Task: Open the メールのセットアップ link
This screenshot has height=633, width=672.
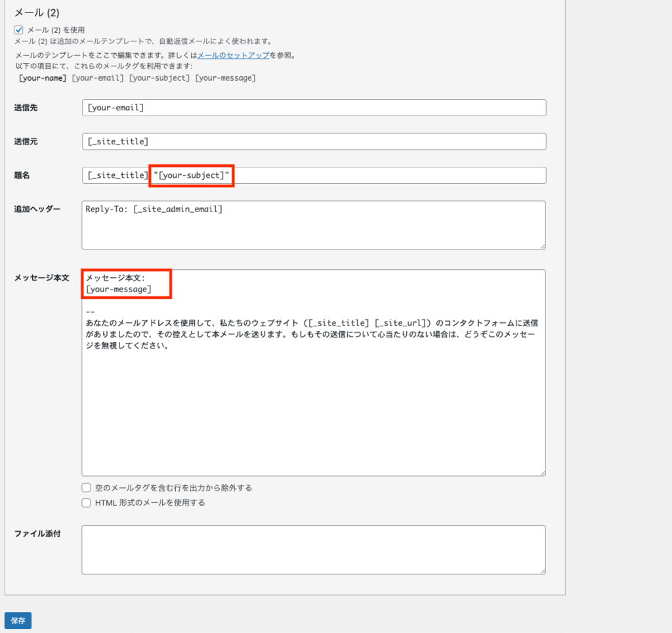Action: pos(233,55)
